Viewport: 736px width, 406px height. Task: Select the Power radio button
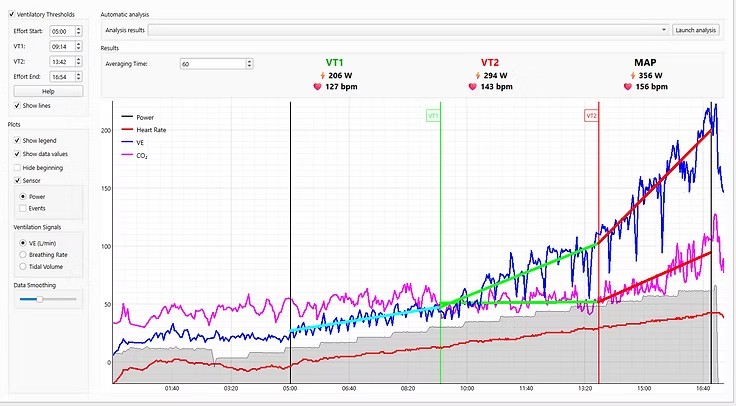pos(23,197)
